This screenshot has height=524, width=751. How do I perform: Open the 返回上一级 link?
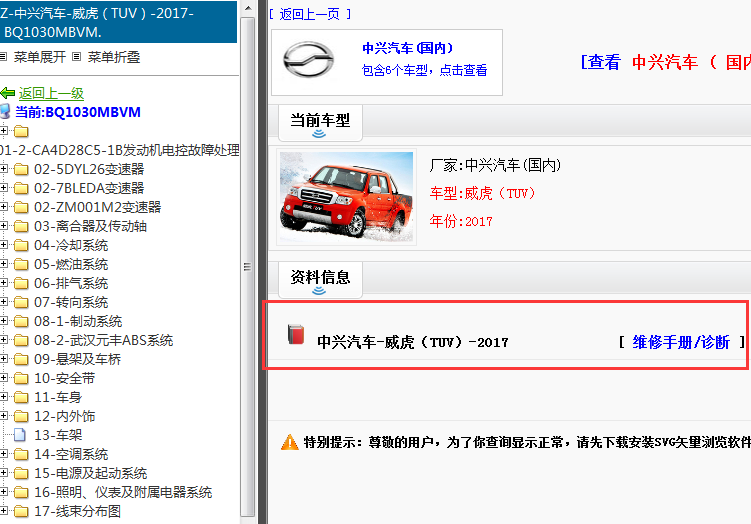point(51,93)
